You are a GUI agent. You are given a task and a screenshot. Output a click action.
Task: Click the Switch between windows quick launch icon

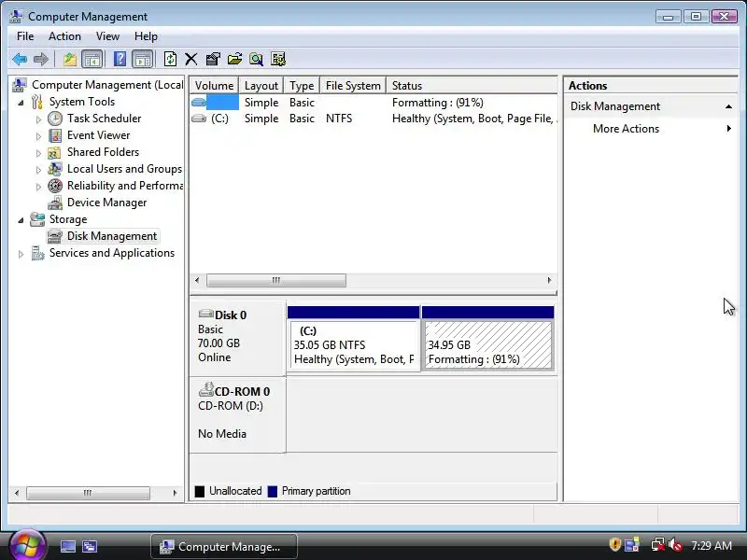pyautogui.click(x=89, y=546)
